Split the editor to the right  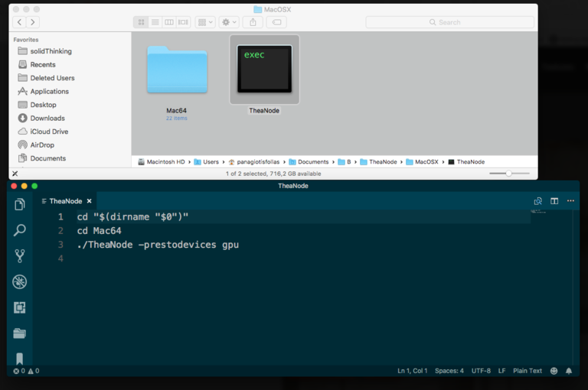click(554, 201)
